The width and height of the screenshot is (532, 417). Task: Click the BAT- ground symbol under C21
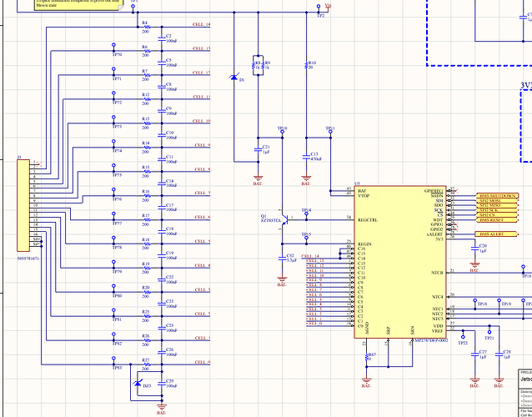[x=258, y=178]
